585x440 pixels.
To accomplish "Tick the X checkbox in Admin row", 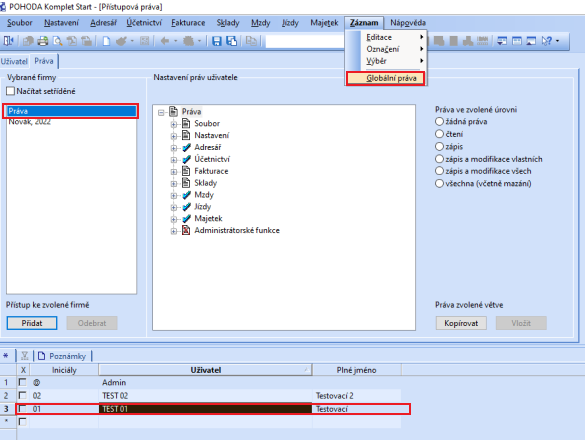I will (23, 382).
